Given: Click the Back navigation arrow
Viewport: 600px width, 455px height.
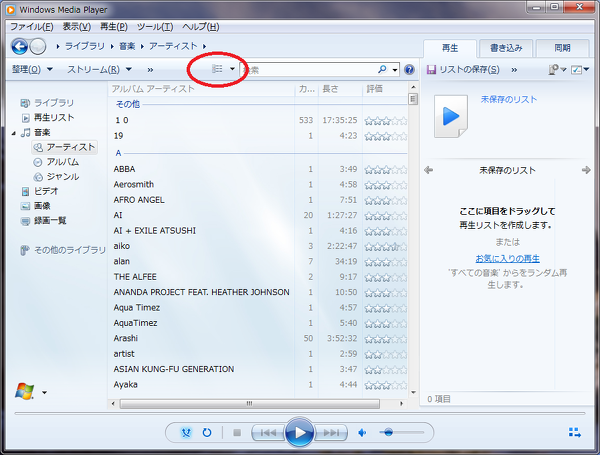Looking at the screenshot, I should coord(19,47).
